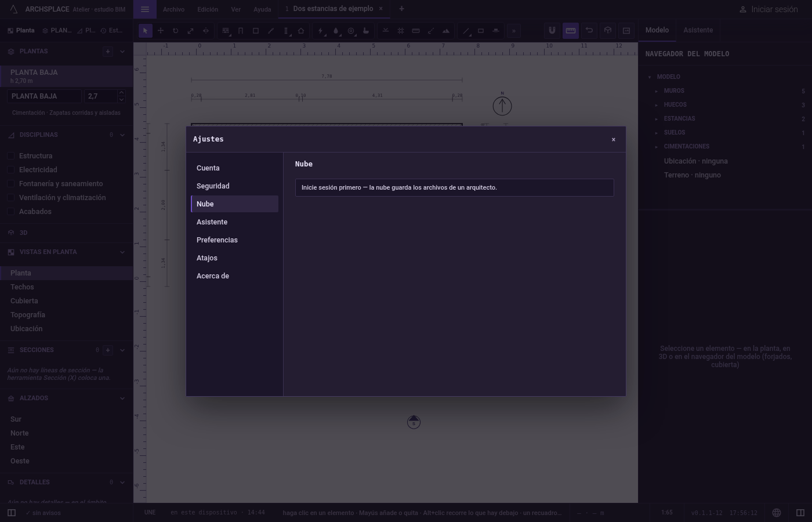
Task: Click the PLANTA BAJA name field
Action: point(44,96)
